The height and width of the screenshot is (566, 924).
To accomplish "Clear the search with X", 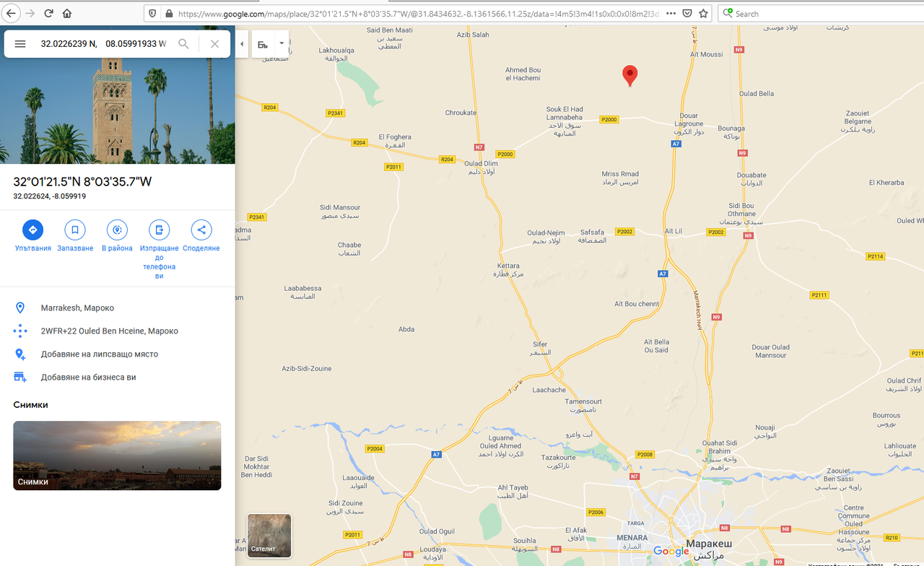I will point(214,44).
